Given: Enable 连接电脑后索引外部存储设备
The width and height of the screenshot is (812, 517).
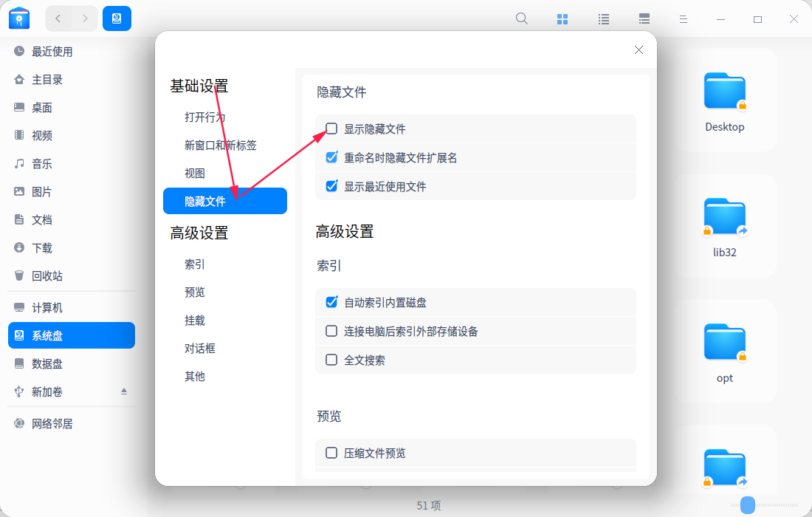Looking at the screenshot, I should point(331,330).
